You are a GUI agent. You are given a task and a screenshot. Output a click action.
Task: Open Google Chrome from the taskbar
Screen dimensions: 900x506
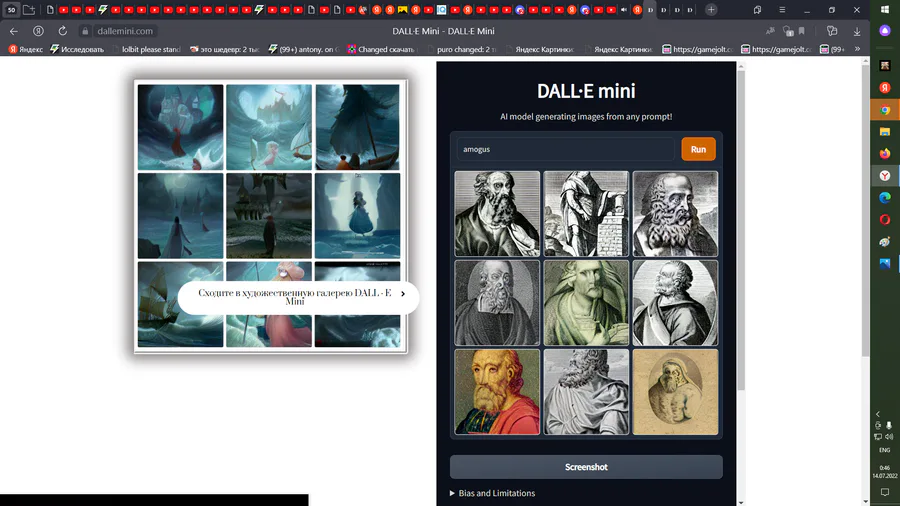click(x=885, y=110)
